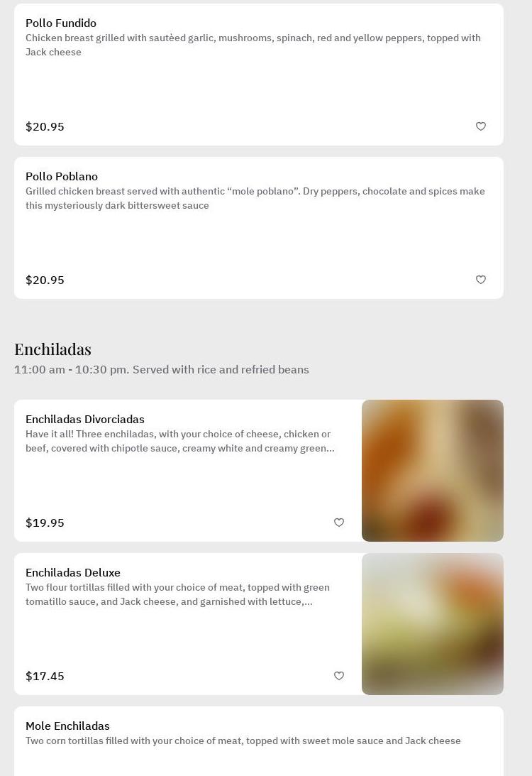Jump to the Enchiladas section heading
The image size is (532, 776).
53,349
